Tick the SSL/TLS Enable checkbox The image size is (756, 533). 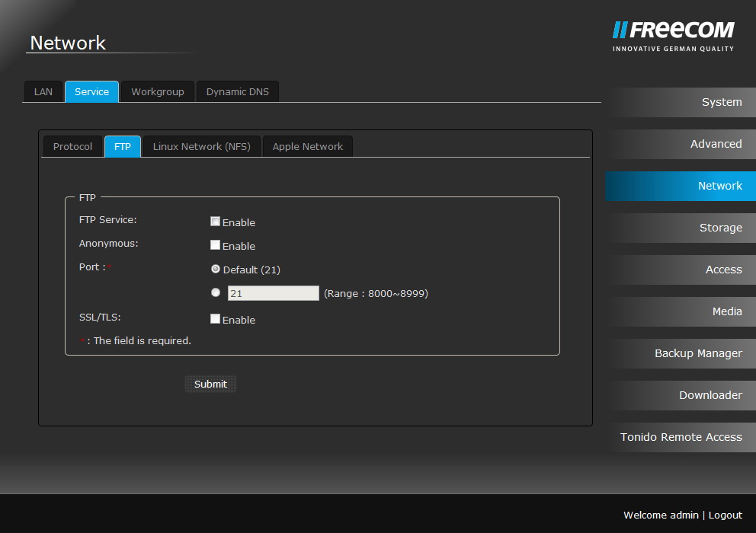click(215, 318)
